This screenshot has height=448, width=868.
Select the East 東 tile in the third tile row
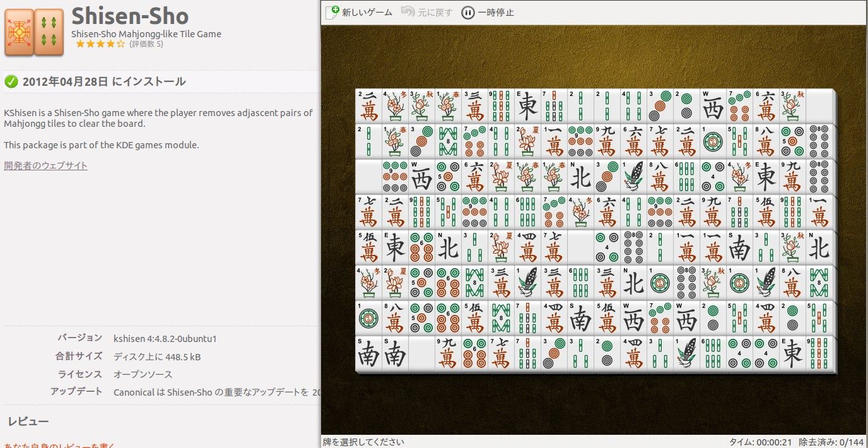pyautogui.click(x=766, y=177)
